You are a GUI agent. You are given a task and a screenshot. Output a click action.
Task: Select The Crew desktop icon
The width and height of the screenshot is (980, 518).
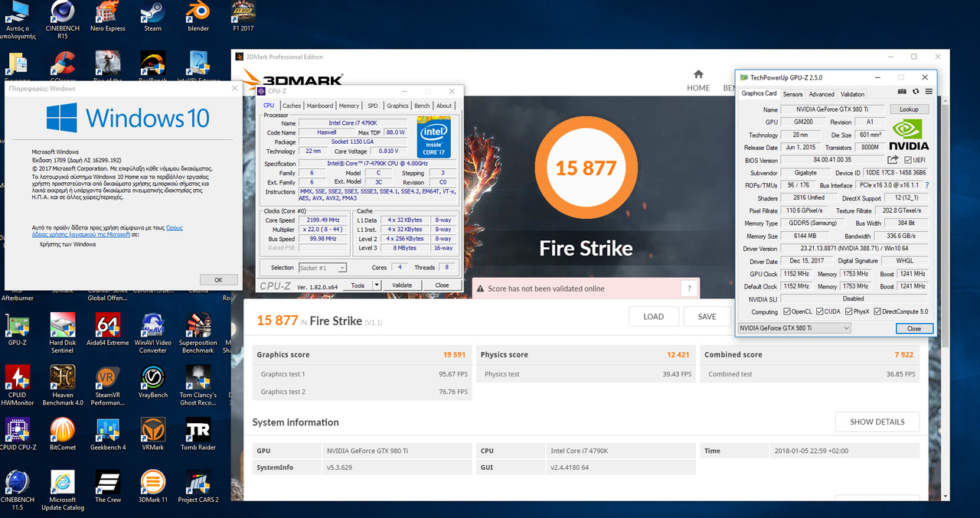tap(108, 487)
